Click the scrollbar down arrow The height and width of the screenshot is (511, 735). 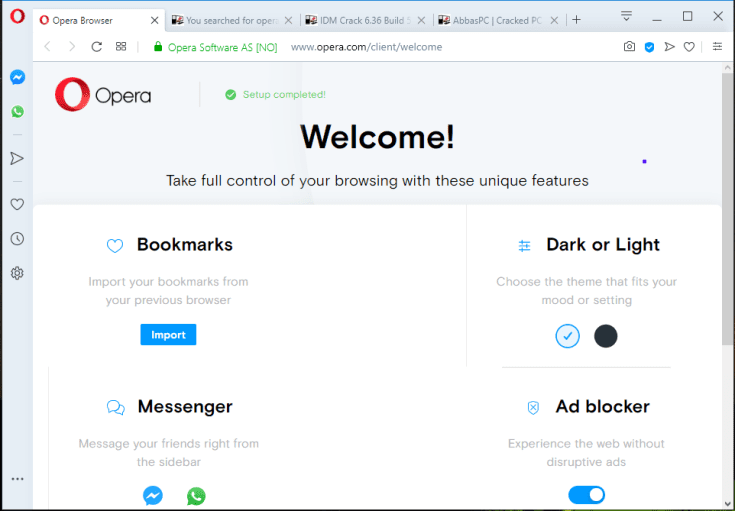click(x=728, y=504)
